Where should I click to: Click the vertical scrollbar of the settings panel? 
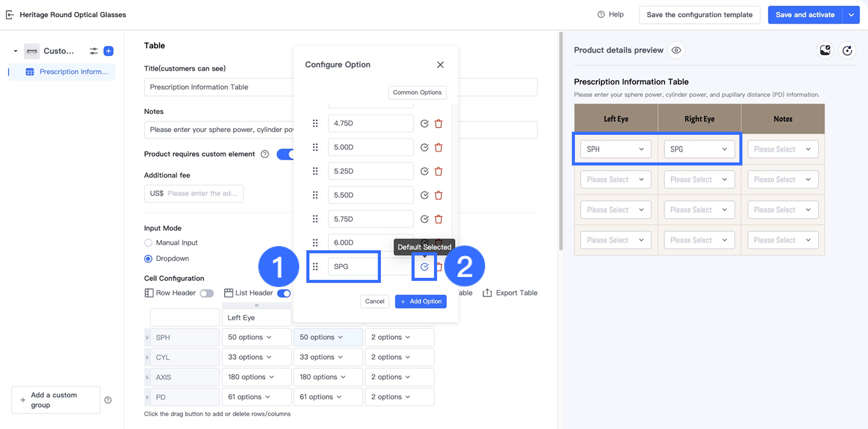click(561, 143)
